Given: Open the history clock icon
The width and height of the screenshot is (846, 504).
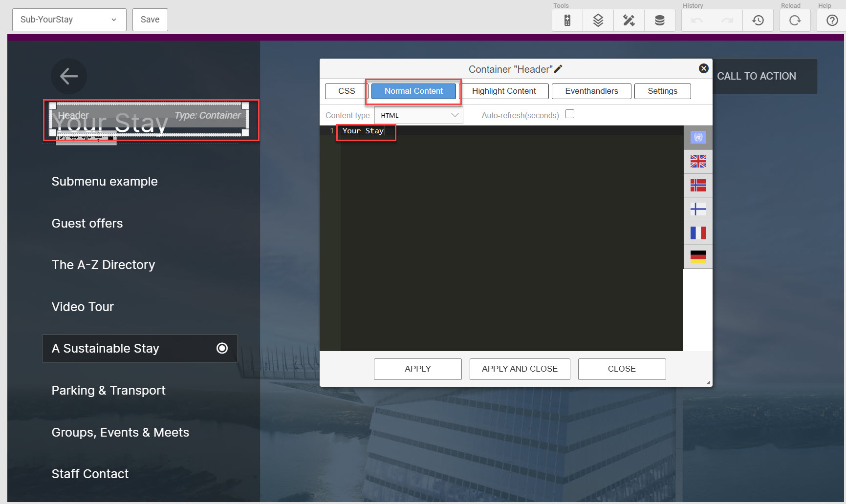Looking at the screenshot, I should click(x=758, y=20).
